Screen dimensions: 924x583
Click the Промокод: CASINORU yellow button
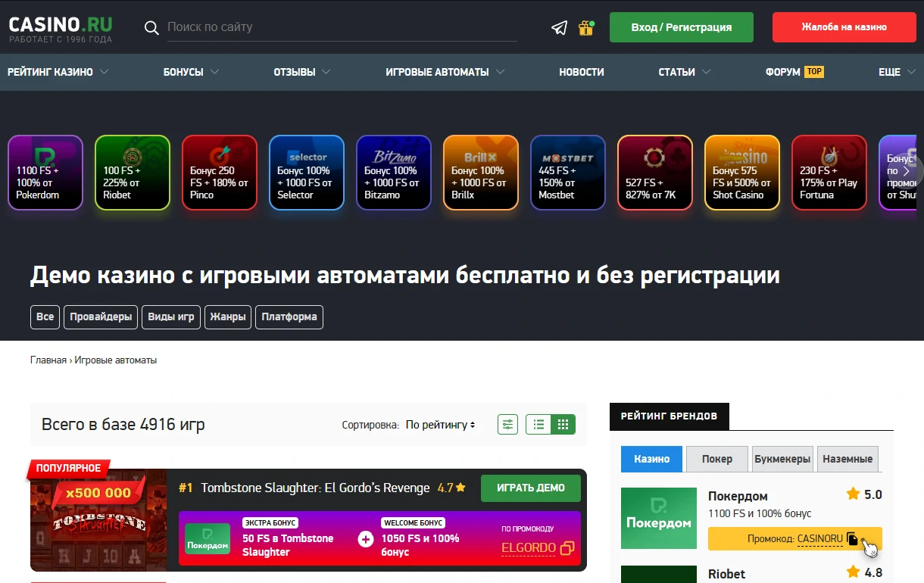pyautogui.click(x=795, y=539)
